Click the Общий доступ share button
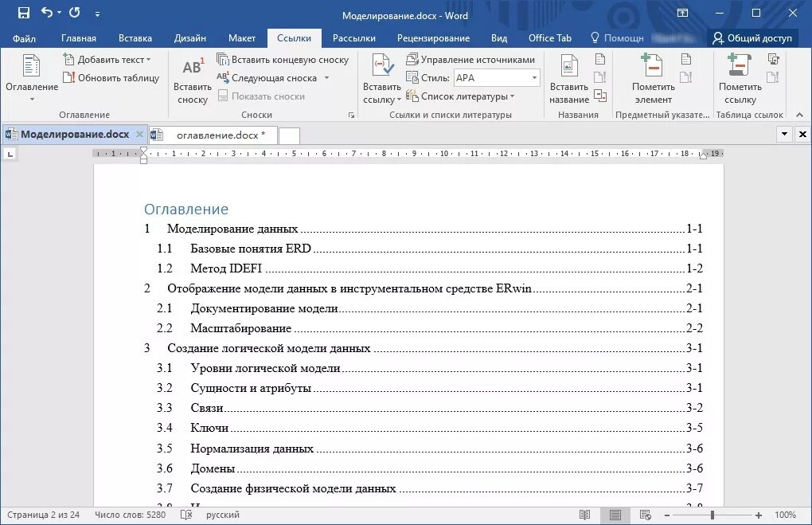The height and width of the screenshot is (525, 812). (752, 38)
